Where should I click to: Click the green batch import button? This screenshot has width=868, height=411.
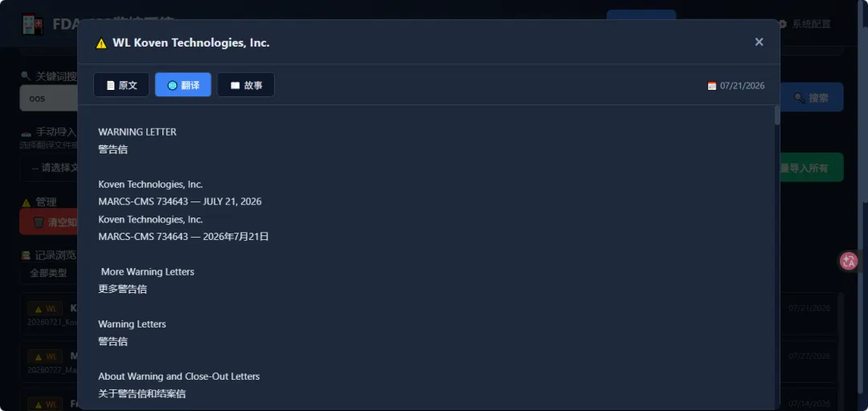[x=811, y=167]
